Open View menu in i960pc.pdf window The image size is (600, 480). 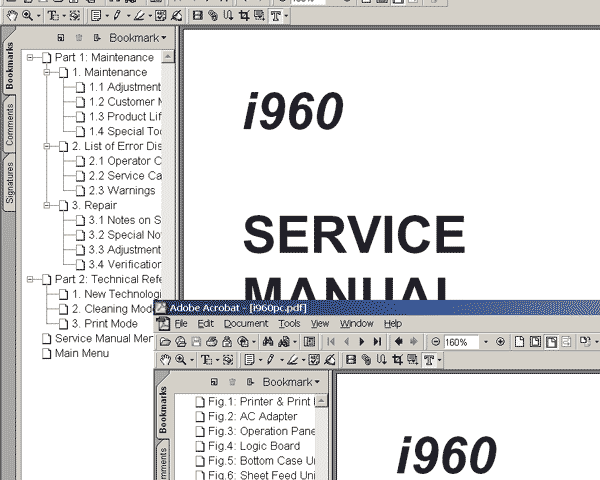point(320,324)
